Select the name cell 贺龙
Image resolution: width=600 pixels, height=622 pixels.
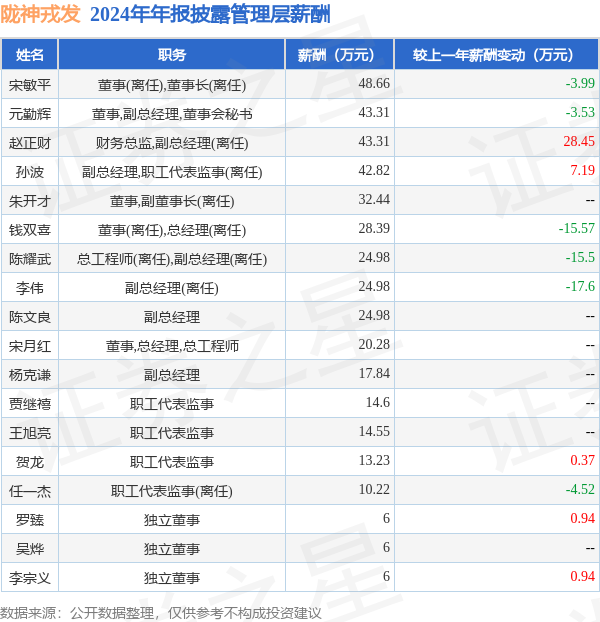[x=30, y=462]
